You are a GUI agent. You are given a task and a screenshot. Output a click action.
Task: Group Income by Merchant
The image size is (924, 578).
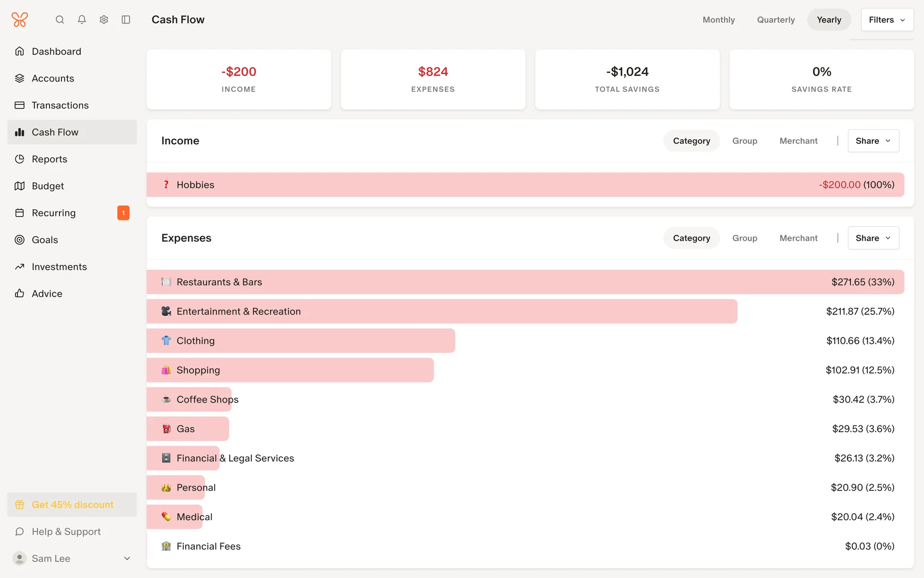click(x=798, y=141)
